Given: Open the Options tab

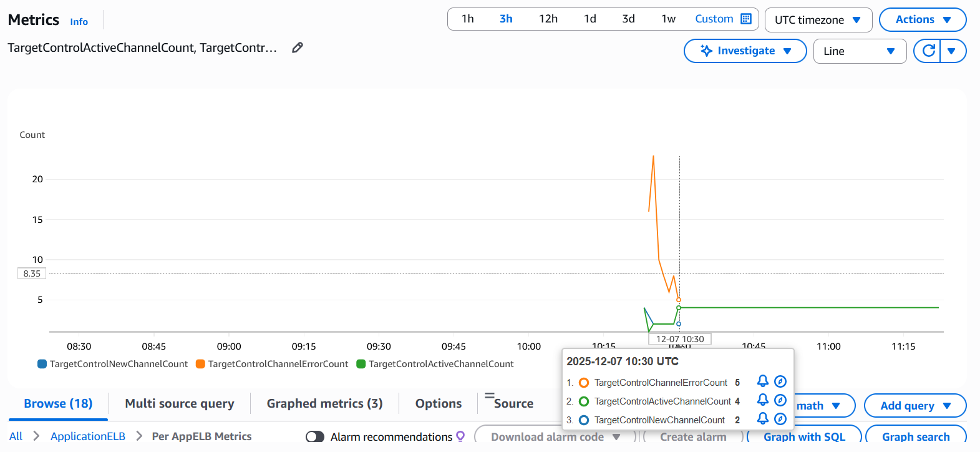Looking at the screenshot, I should tap(439, 403).
